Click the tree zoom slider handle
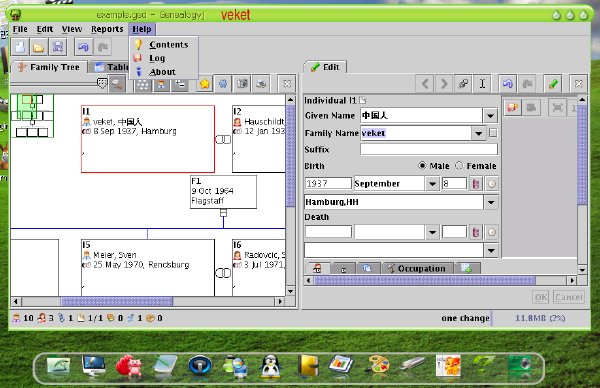Viewport: 600px width, 388px height. click(x=102, y=83)
